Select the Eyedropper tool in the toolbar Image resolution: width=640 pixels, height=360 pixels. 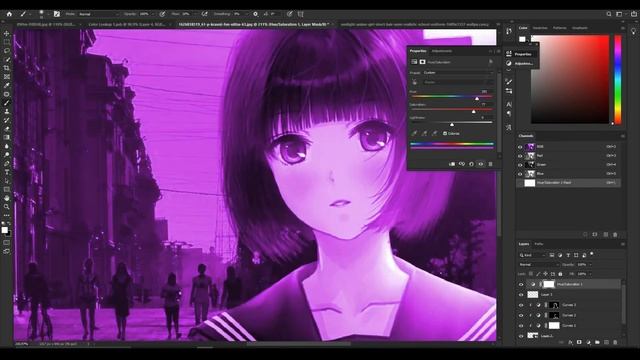tap(7, 85)
